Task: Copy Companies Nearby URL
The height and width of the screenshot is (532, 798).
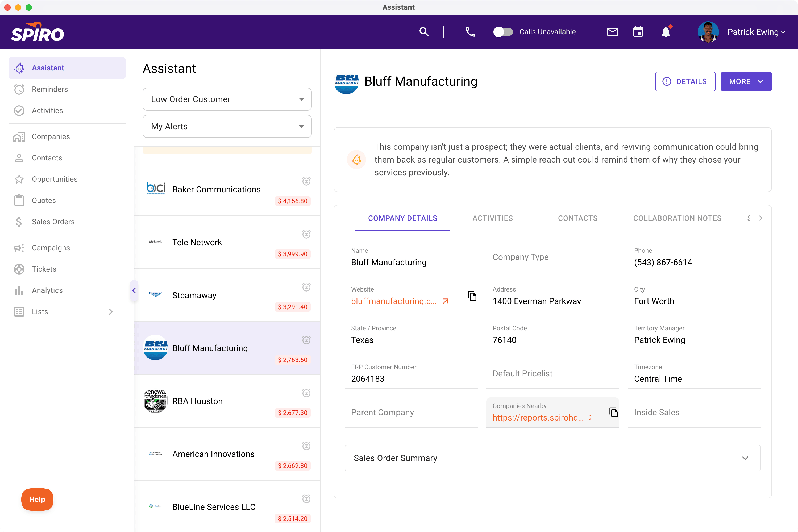Action: [x=613, y=412]
